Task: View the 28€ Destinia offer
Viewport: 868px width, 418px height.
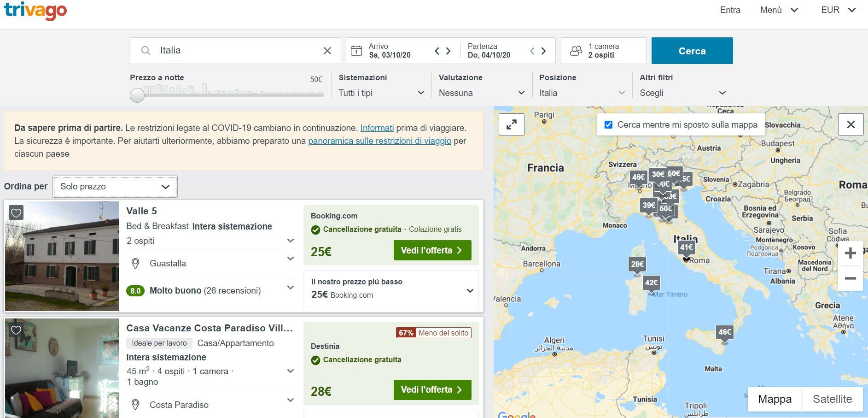Action: (x=432, y=390)
